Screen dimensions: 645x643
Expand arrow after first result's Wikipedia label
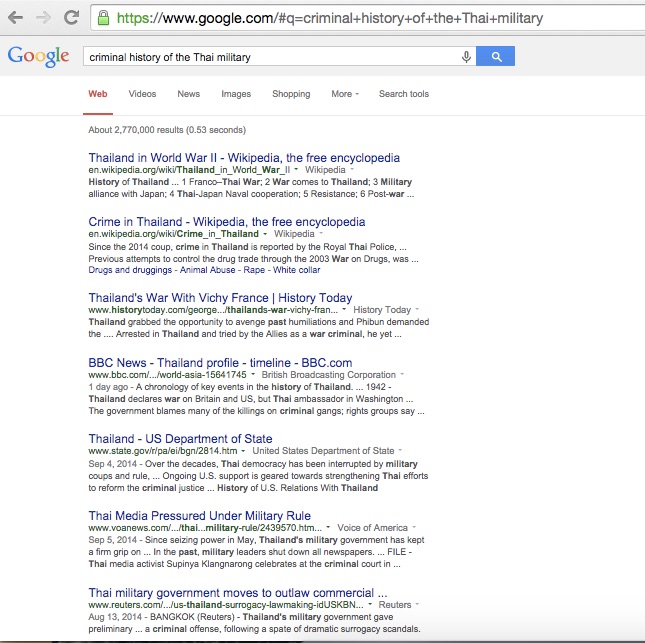352,169
